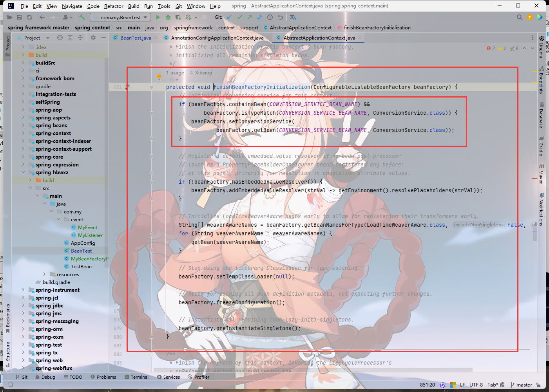Select opened file crosshair in Project panel
549x392 pixels.
coord(60,38)
